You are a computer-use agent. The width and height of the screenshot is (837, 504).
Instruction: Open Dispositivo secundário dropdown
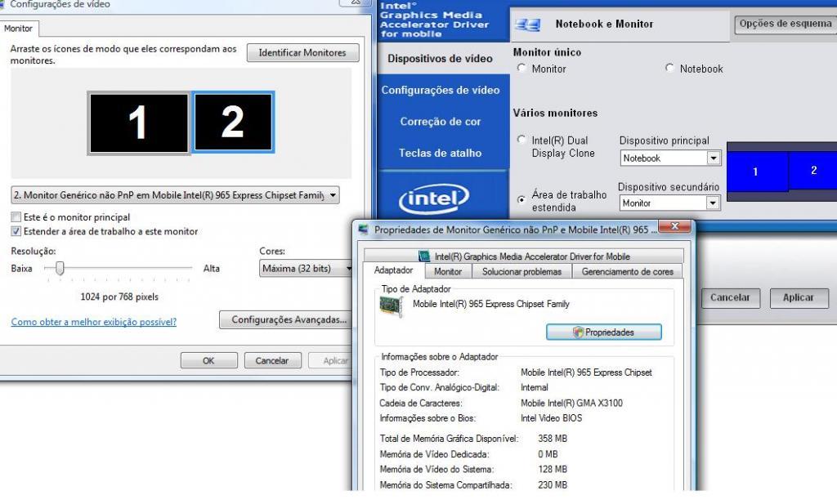pos(670,203)
